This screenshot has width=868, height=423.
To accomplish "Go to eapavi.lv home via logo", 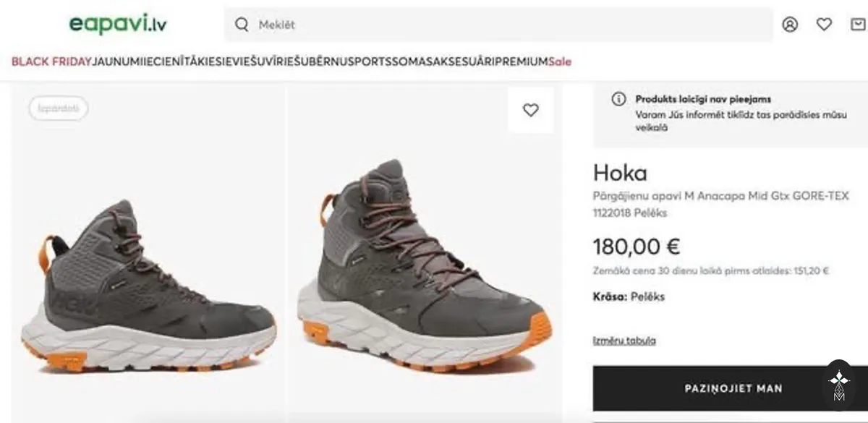I will coord(118,23).
